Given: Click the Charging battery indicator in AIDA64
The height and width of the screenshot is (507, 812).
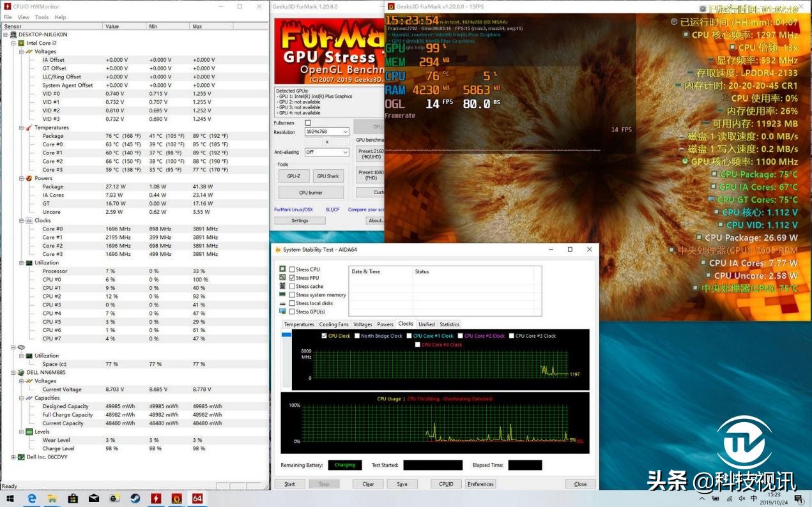Looking at the screenshot, I should point(345,465).
